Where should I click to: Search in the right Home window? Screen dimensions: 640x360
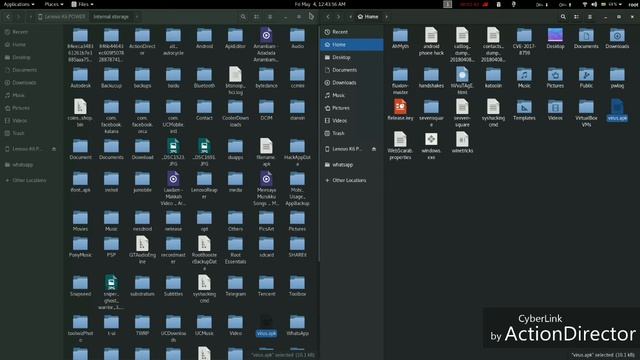point(563,17)
